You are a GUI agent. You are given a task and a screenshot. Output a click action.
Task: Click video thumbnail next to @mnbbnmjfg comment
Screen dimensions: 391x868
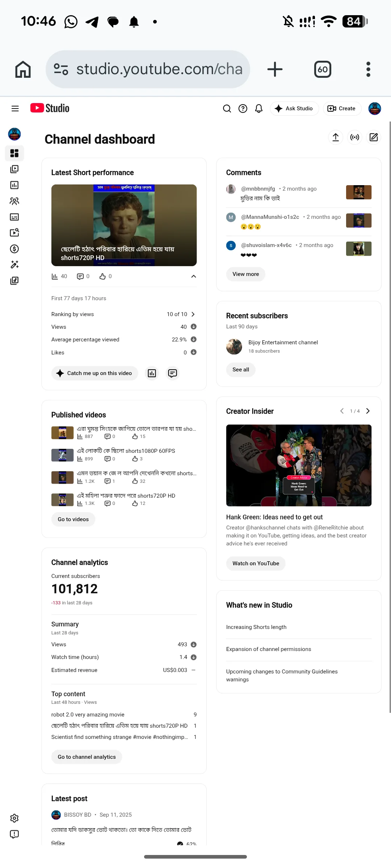tap(359, 192)
